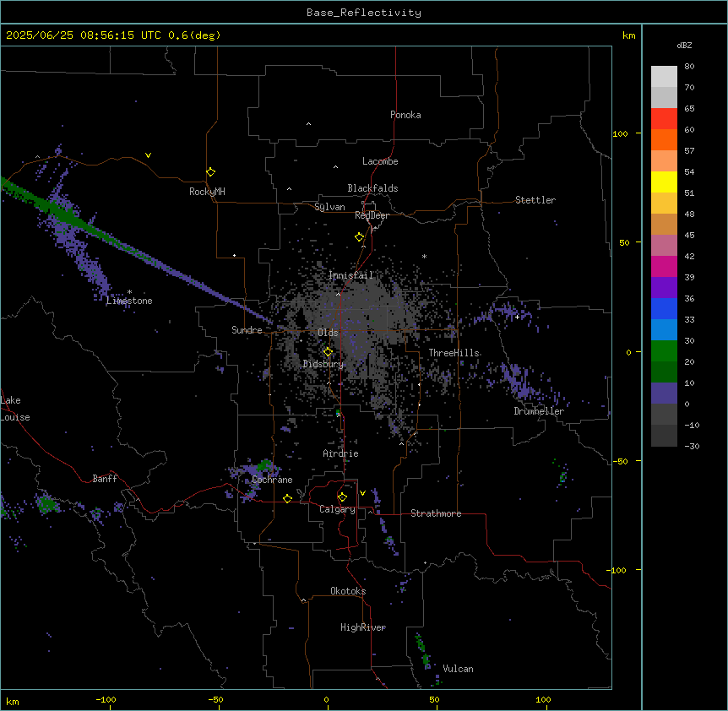The image size is (728, 711).
Task: Select the red swatch in dBZ legend
Action: pyautogui.click(x=664, y=118)
